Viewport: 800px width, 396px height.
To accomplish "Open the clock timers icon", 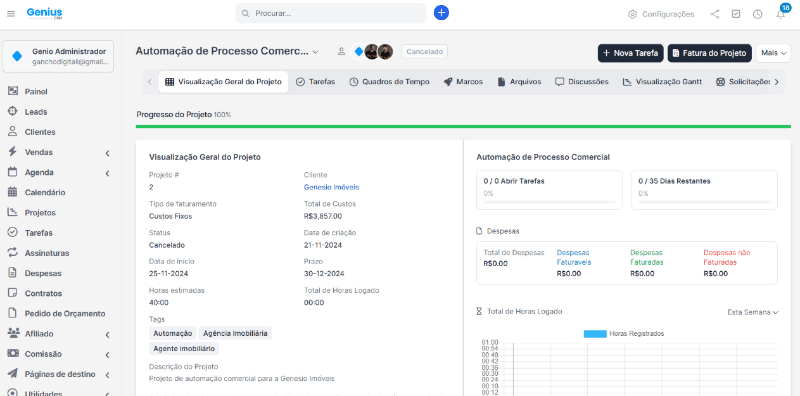I will pos(758,14).
